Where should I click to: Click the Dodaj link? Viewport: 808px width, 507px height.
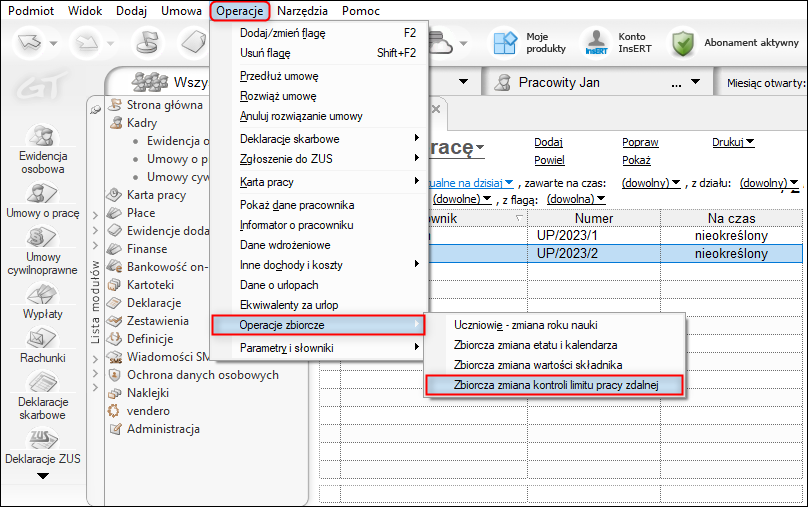548,142
